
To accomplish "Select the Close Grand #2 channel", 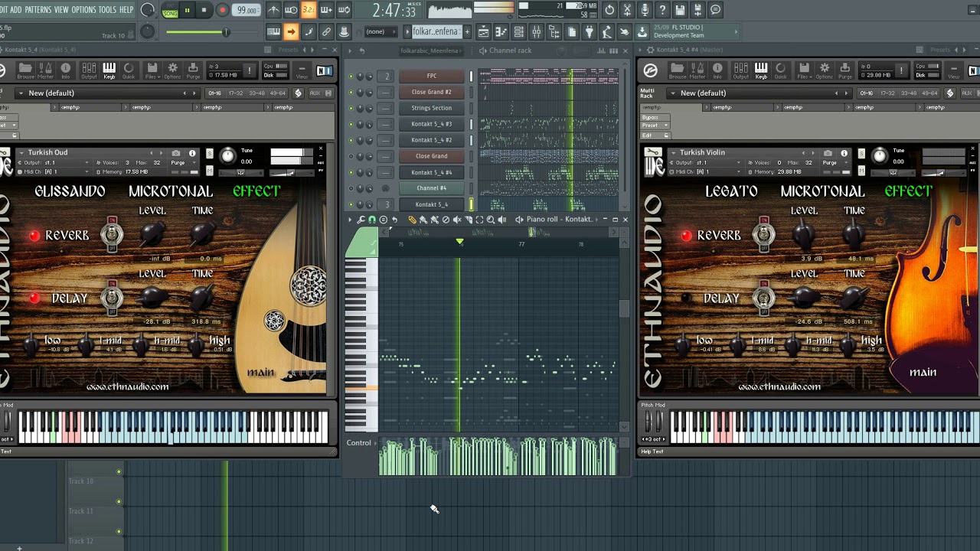I will pyautogui.click(x=432, y=92).
